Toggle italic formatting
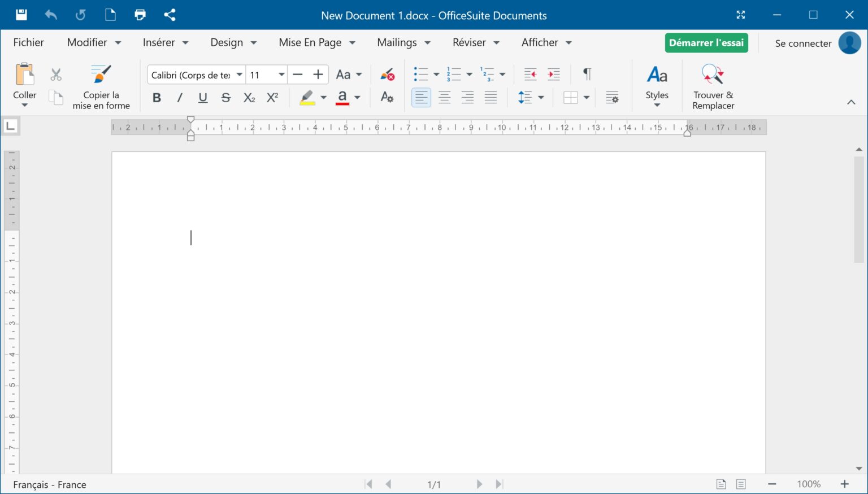868x494 pixels. tap(180, 98)
